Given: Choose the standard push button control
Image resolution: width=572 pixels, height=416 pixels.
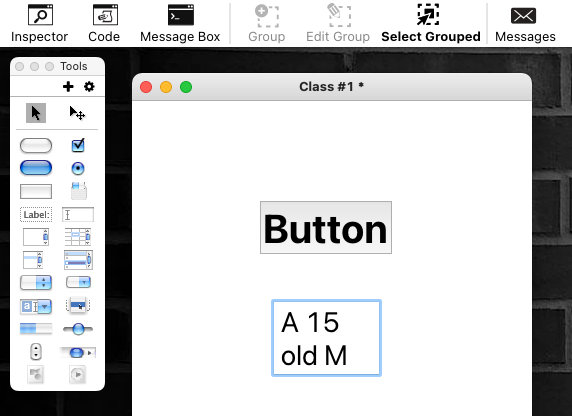Looking at the screenshot, I should click(36, 145).
